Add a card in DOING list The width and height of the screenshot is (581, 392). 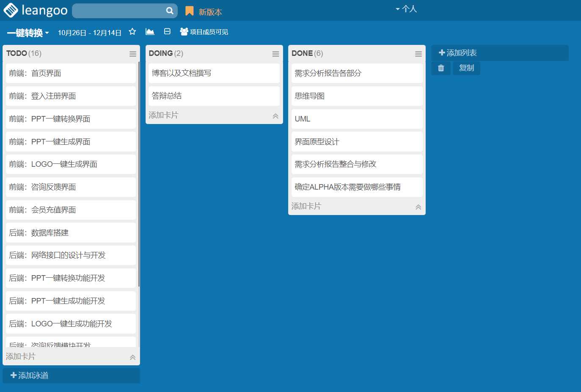[163, 115]
